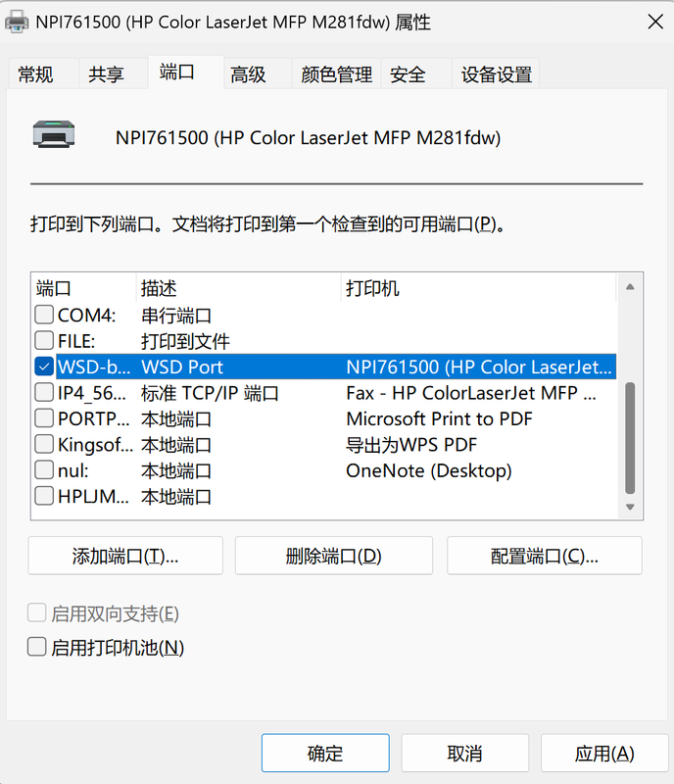674x784 pixels.
Task: Sort by the 描述 column header
Action: click(x=159, y=288)
